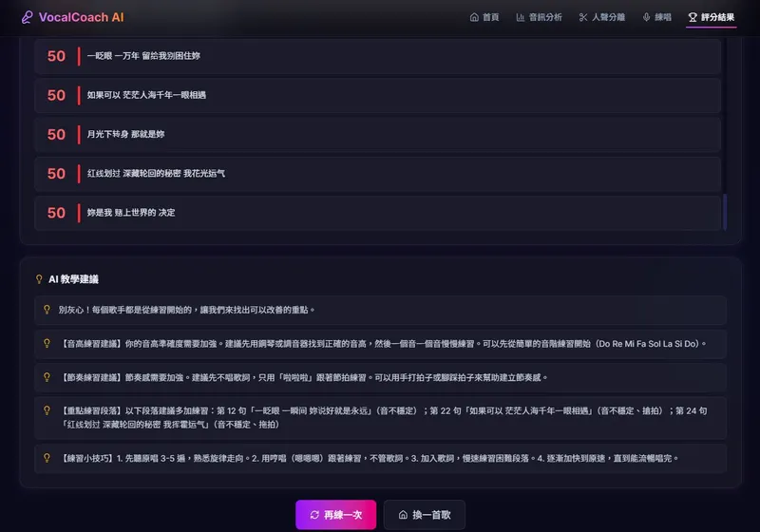This screenshot has height=532, width=760.
Task: Click the lightbulb icon next to AI 教學建議
Action: (39, 279)
